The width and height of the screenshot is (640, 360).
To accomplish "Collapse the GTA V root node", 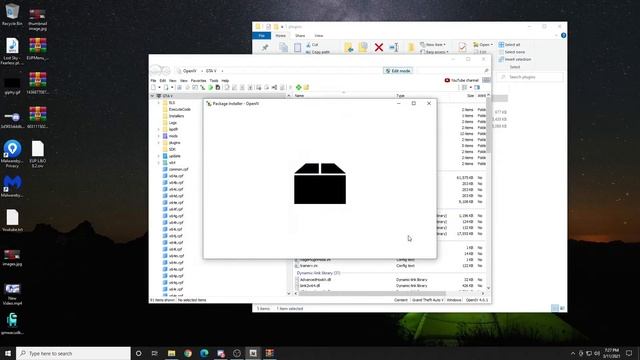I will 152,96.
